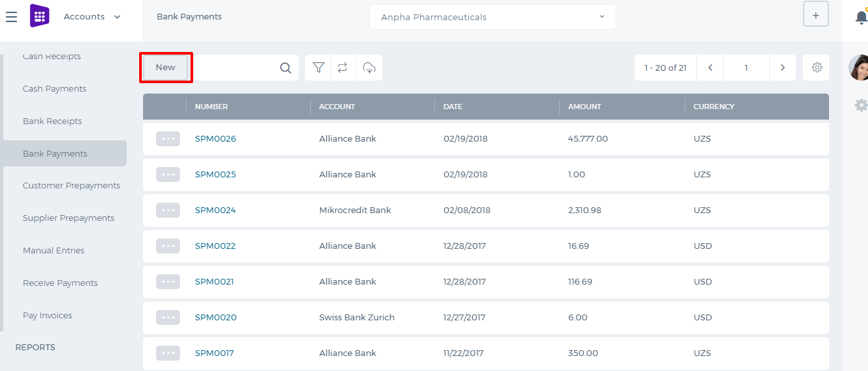Click the plus add button top right
Viewport: 868px width, 371px height.
click(x=816, y=14)
